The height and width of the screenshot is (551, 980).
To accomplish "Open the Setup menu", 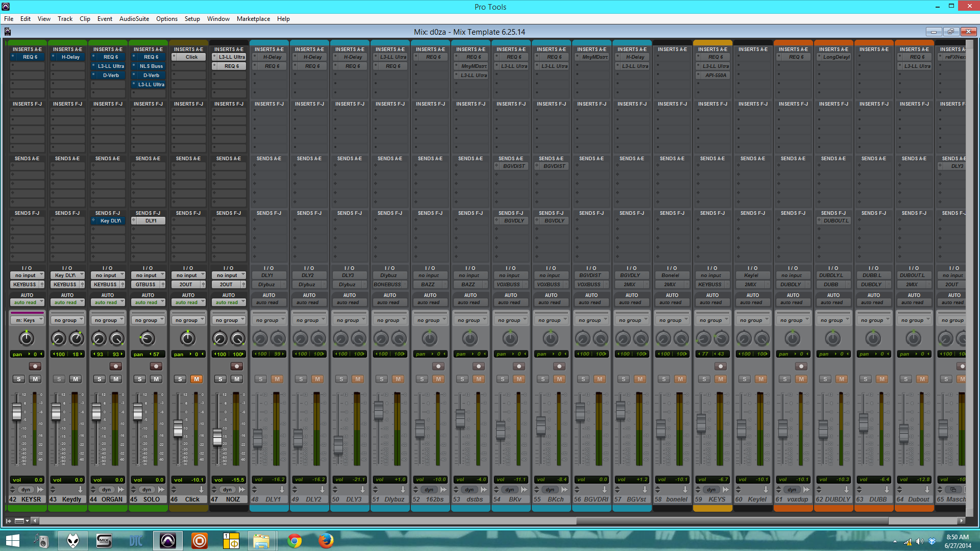I will click(192, 19).
